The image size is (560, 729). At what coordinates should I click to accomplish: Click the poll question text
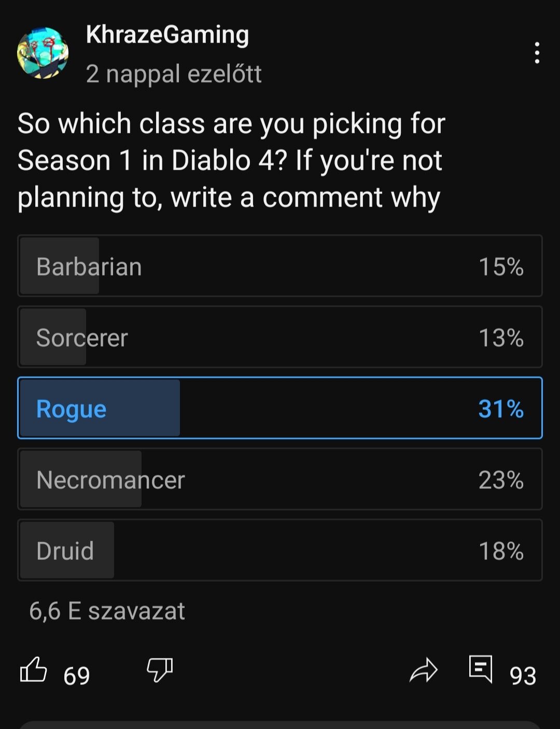(231, 160)
